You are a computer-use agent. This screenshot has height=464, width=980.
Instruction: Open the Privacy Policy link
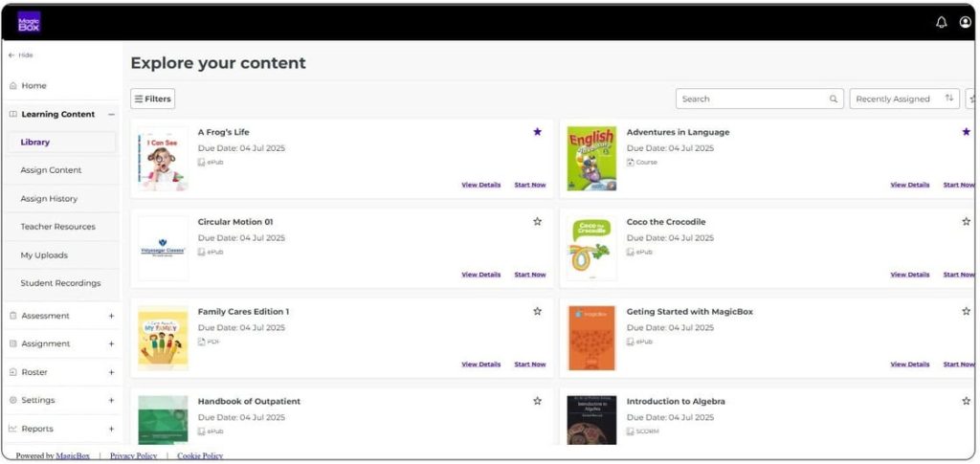click(133, 456)
